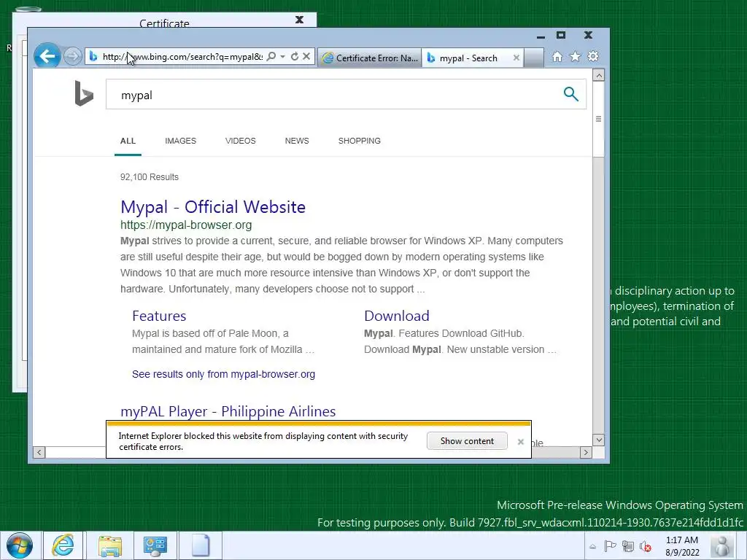Close the Certificate window behind
The width and height of the screenshot is (747, 560).
tap(299, 20)
